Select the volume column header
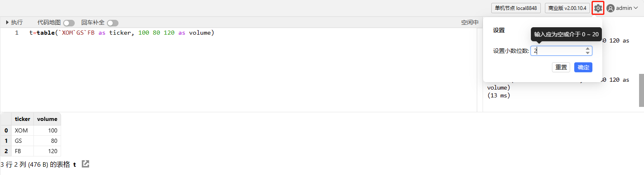This screenshot has width=644, height=175. click(x=47, y=119)
